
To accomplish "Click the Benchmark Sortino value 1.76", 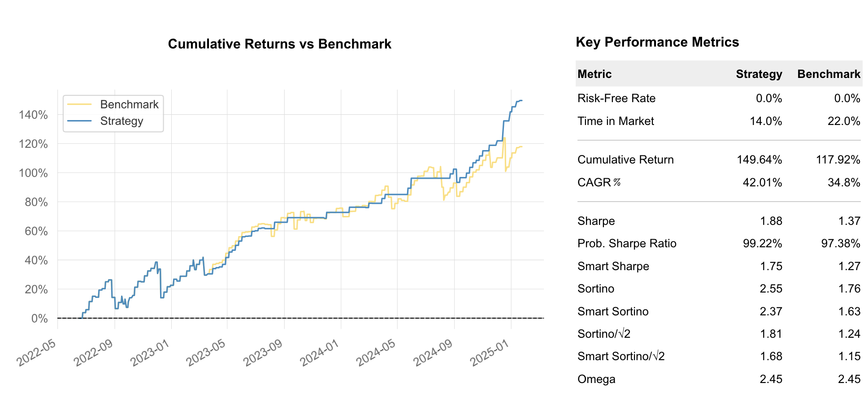I will [849, 288].
